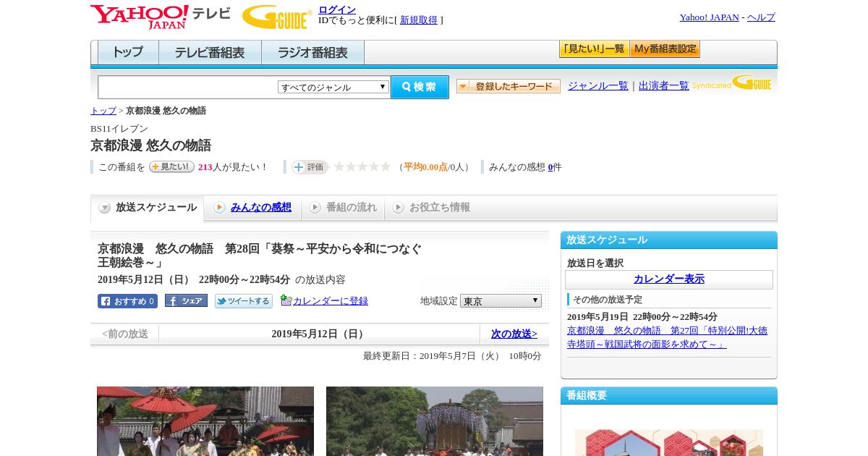Open My番組表設定 button
The height and width of the screenshot is (456, 868).
[x=665, y=49]
